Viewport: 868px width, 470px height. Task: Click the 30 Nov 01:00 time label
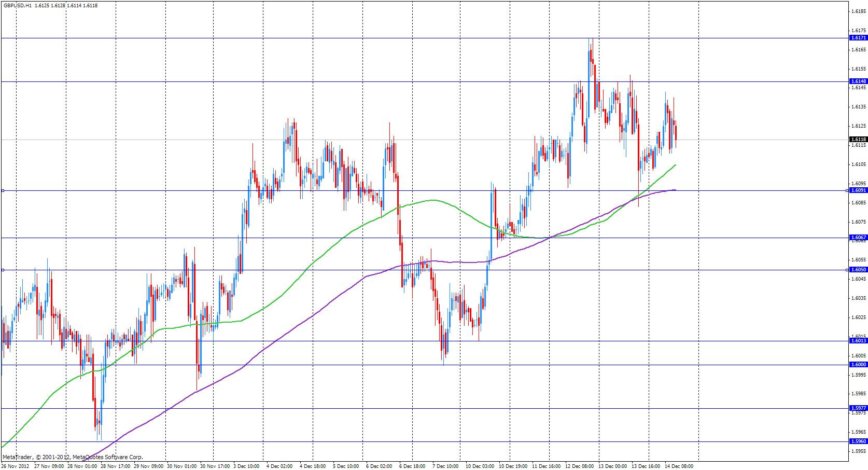tap(181, 466)
